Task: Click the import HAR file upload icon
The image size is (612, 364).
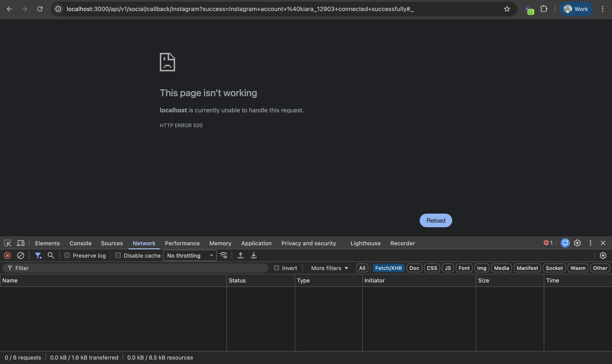Action: [241, 255]
